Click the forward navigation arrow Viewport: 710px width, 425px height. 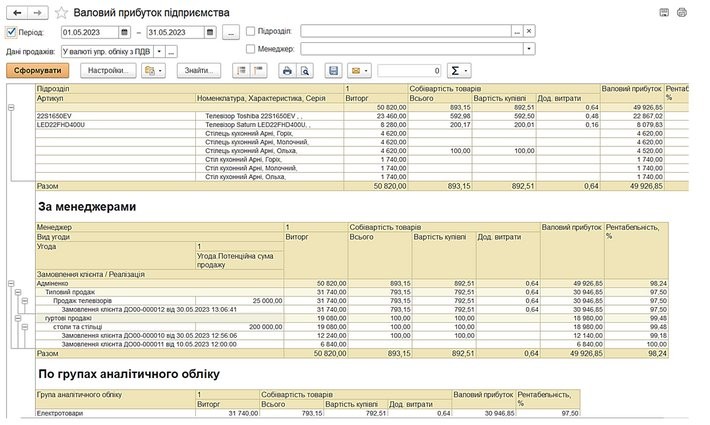click(37, 12)
